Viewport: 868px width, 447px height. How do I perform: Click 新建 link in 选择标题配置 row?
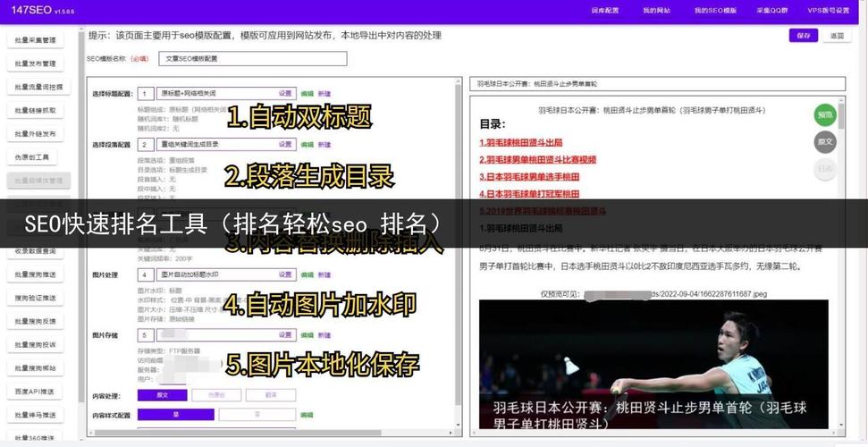[x=324, y=94]
